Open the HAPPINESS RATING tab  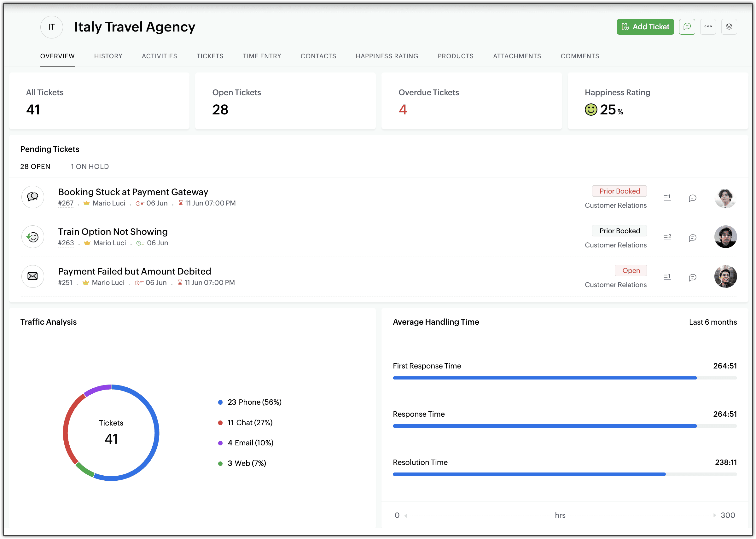387,56
